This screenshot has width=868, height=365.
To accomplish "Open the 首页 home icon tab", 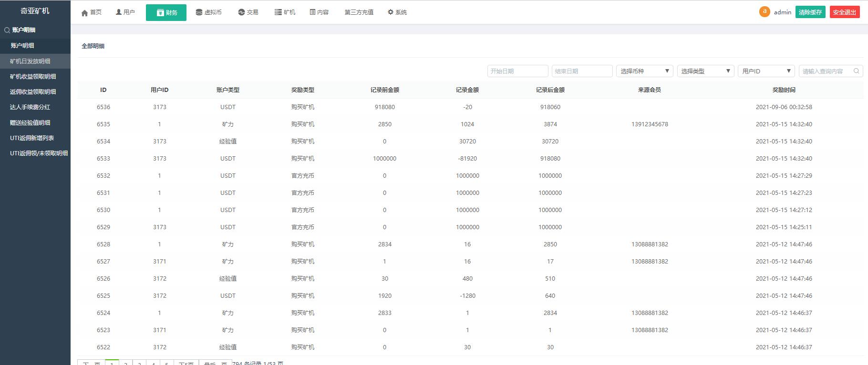I will tap(85, 13).
